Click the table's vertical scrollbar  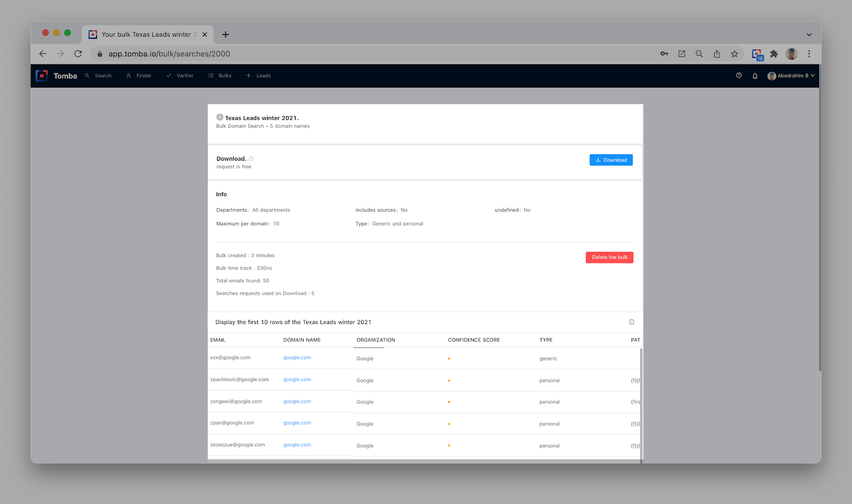click(641, 404)
